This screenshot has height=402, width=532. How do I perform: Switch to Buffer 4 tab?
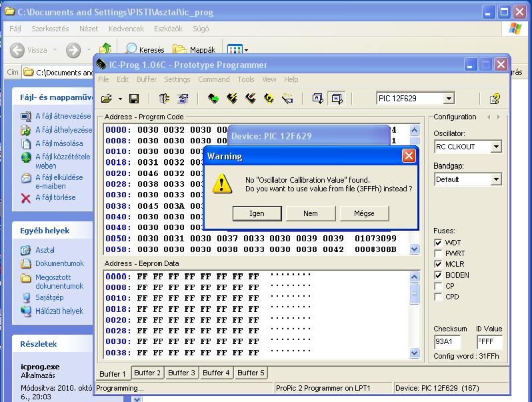click(216, 373)
